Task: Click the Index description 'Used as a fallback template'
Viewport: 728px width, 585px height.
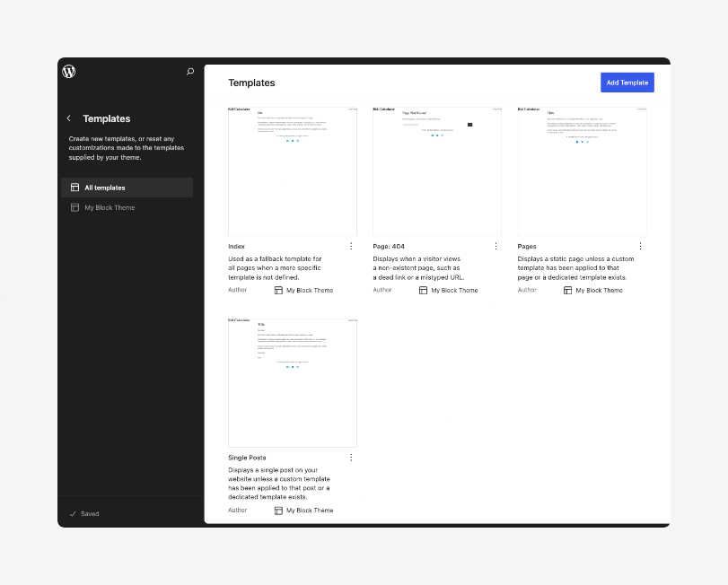Action: pos(275,268)
